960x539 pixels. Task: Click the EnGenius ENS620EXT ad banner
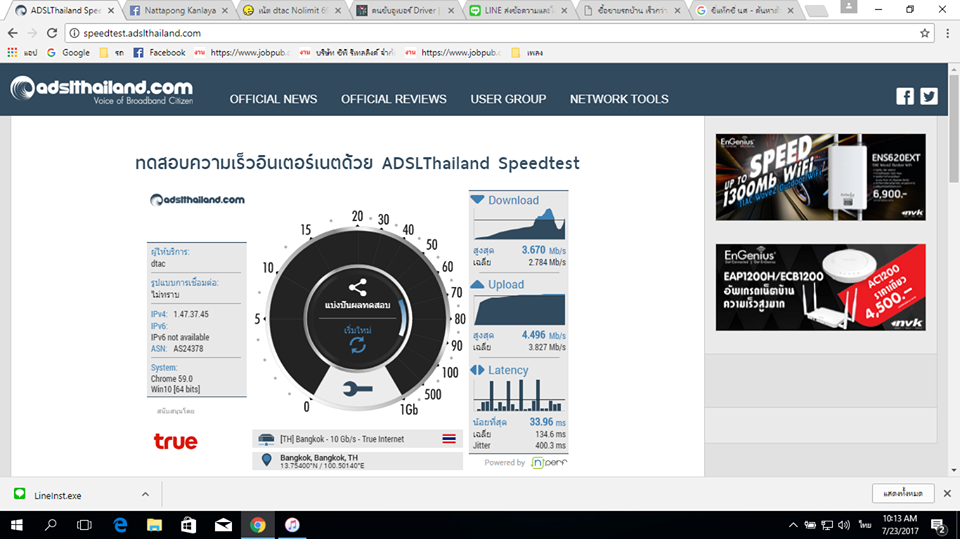pos(820,177)
